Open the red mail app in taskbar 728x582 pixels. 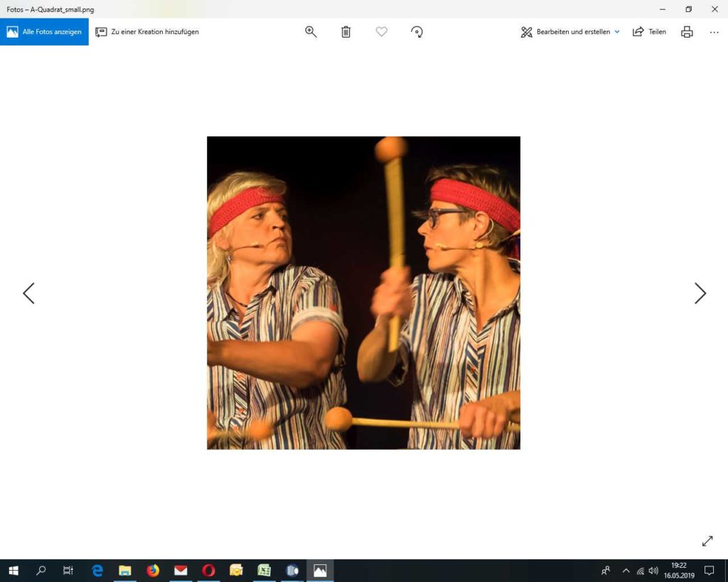point(181,571)
